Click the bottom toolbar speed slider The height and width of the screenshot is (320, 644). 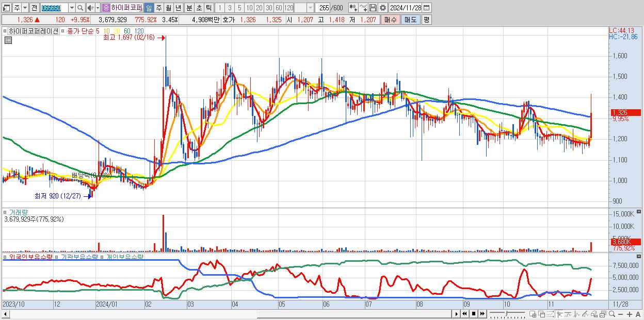point(507,314)
